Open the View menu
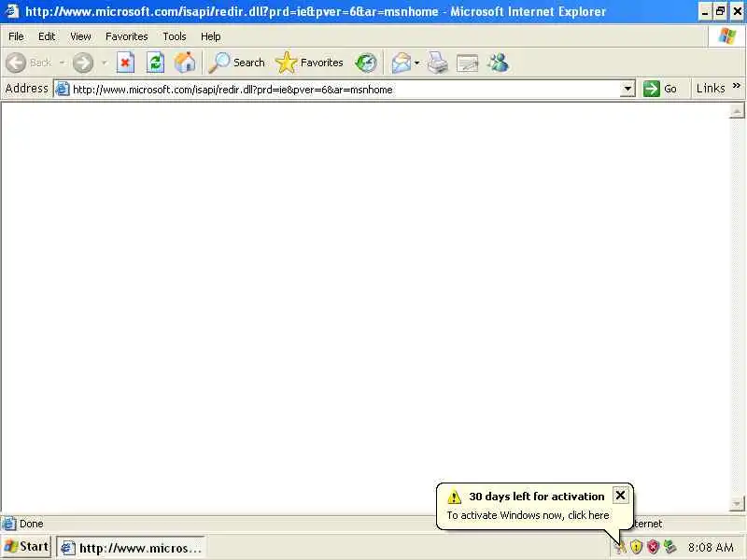The image size is (747, 560). 80,36
